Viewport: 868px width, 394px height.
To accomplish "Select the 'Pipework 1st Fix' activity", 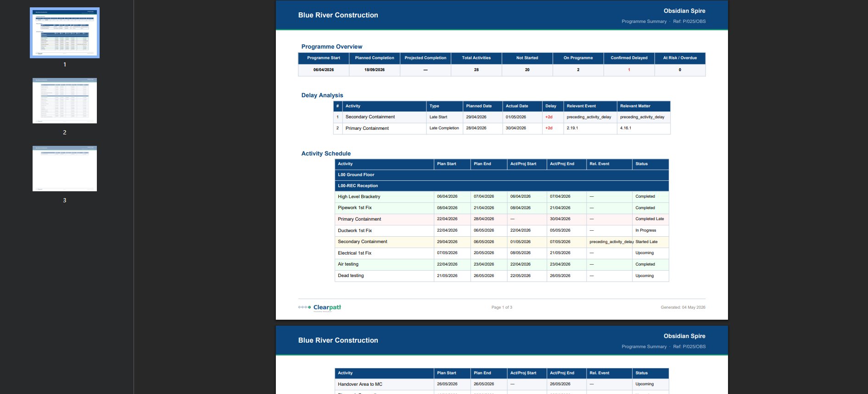I will [x=355, y=208].
